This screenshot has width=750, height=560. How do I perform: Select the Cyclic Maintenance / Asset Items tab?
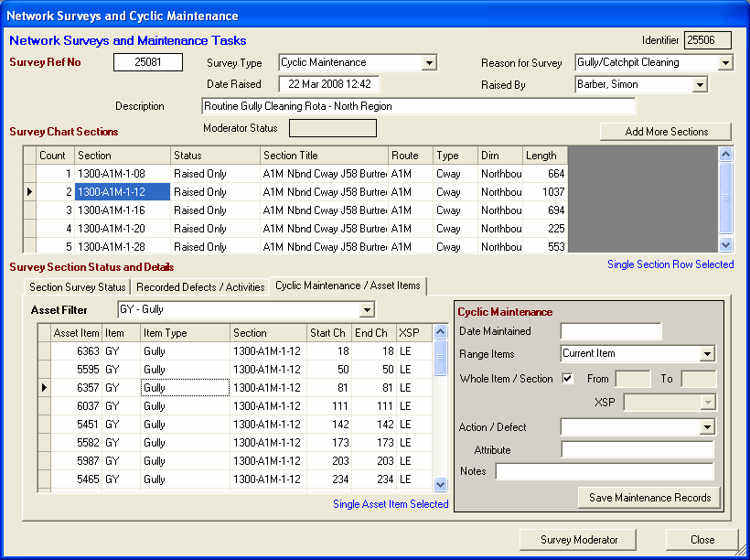(348, 286)
